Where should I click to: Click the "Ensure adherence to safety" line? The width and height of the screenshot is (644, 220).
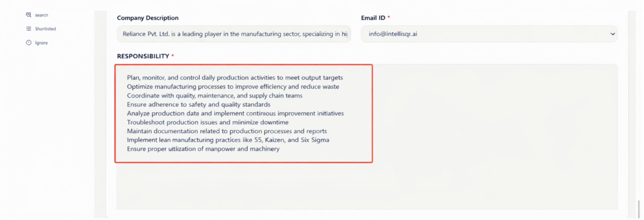pos(198,104)
